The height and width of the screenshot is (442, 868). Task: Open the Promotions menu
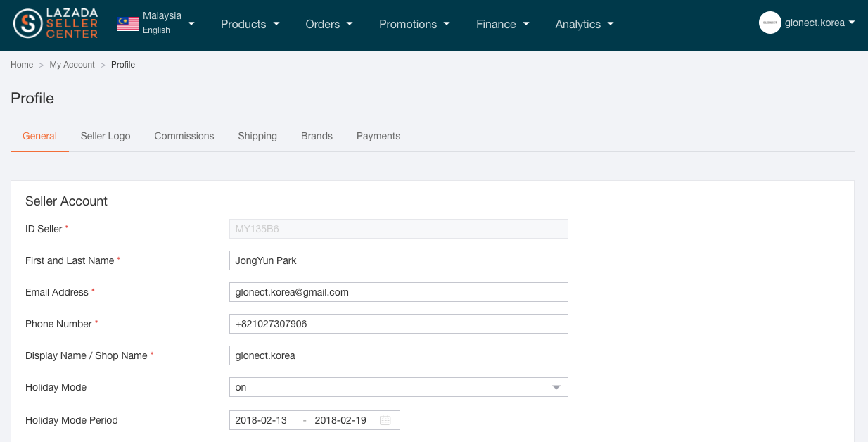(x=414, y=24)
